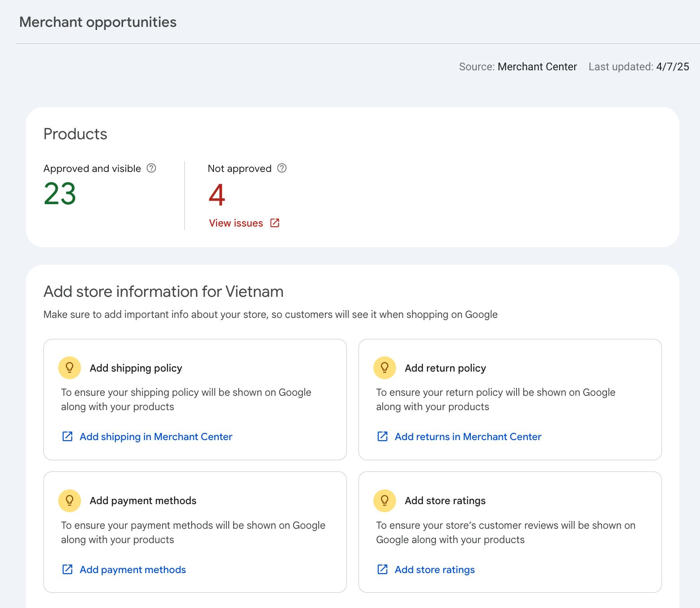Click lightbulb icon on Add store ratings card
The image size is (700, 608).
pyautogui.click(x=384, y=500)
